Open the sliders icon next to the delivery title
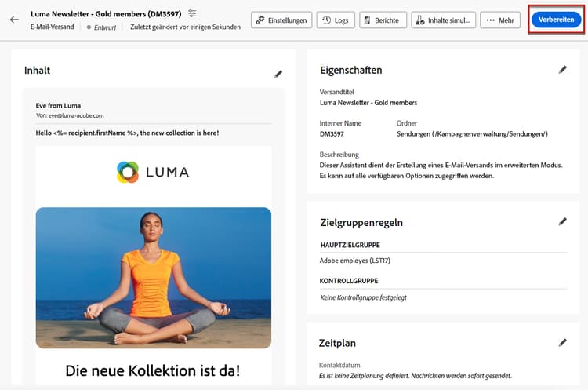 coord(192,13)
